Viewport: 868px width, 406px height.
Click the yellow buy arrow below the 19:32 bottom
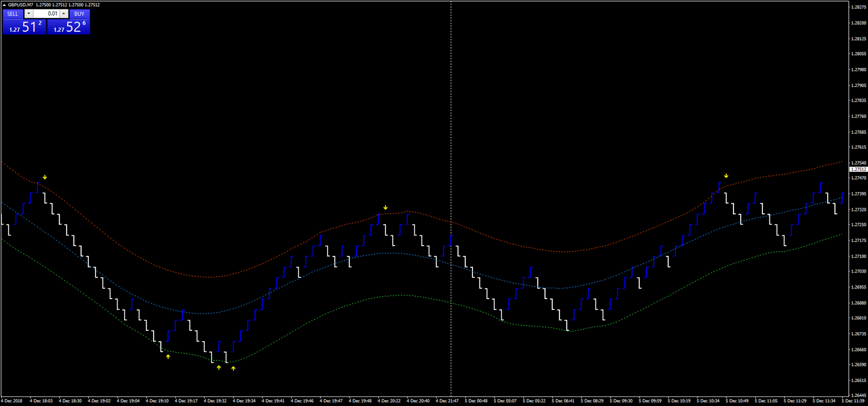click(x=219, y=366)
